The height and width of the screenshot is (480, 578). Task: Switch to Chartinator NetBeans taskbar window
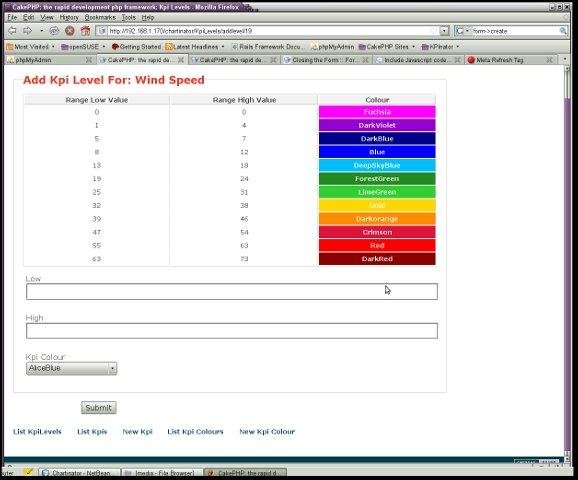pyautogui.click(x=80, y=473)
